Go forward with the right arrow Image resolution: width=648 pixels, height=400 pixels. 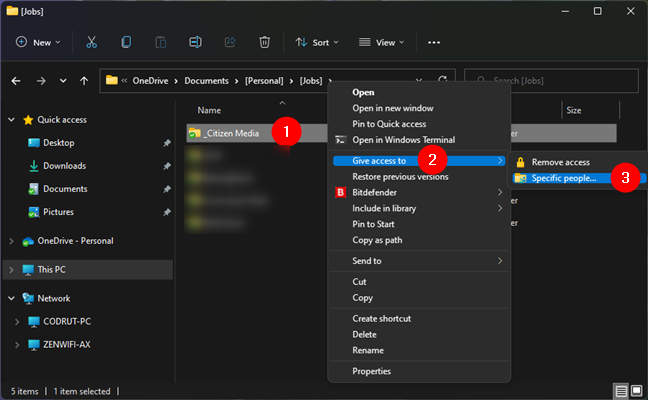pos(41,81)
